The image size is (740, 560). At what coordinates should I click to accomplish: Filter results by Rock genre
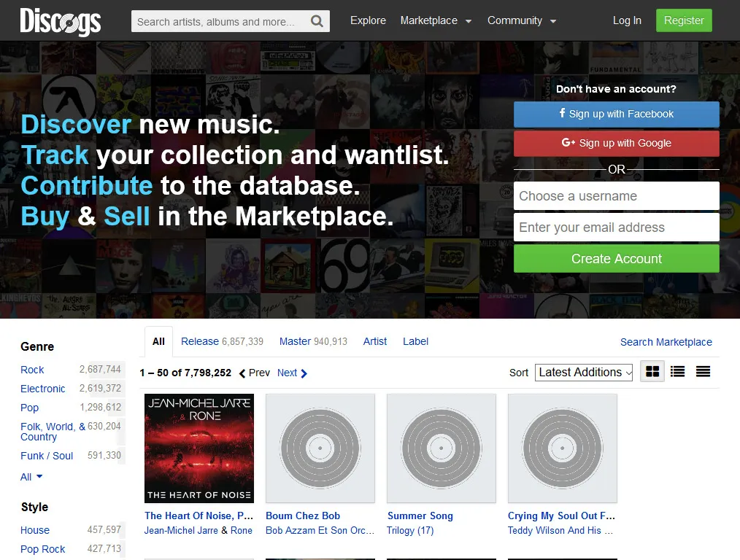31,370
